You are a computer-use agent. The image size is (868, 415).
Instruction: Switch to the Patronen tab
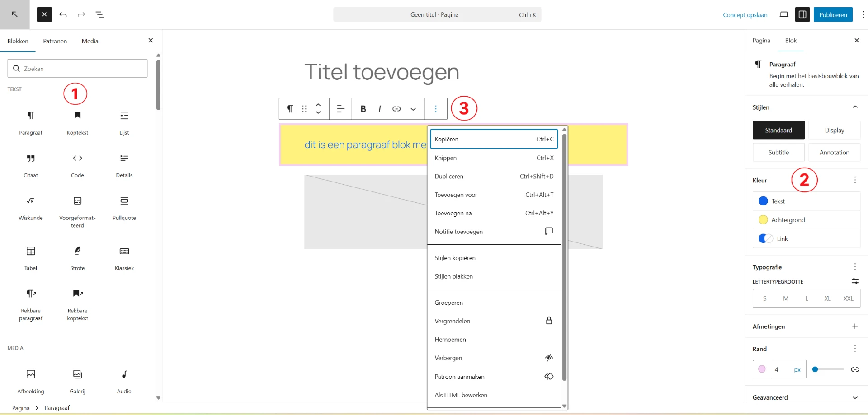(55, 41)
